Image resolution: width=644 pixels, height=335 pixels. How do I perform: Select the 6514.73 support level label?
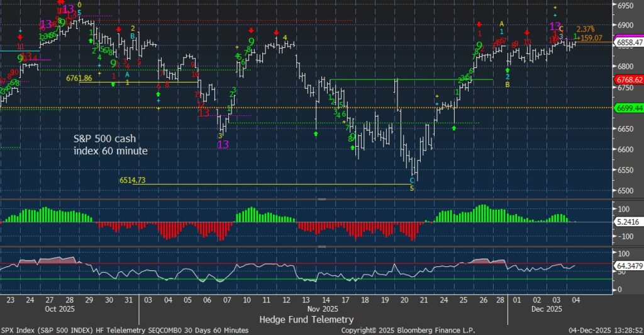click(x=132, y=180)
